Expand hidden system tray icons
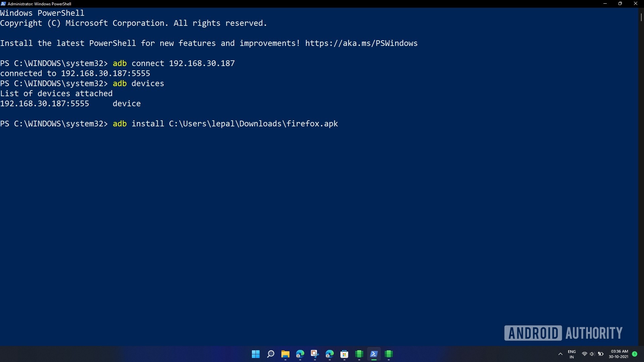This screenshot has height=362, width=644. tap(560, 354)
